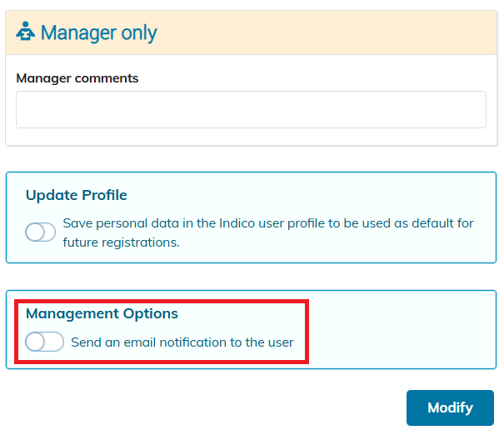
Task: Click the 'future registrations.' text line
Action: (x=121, y=242)
